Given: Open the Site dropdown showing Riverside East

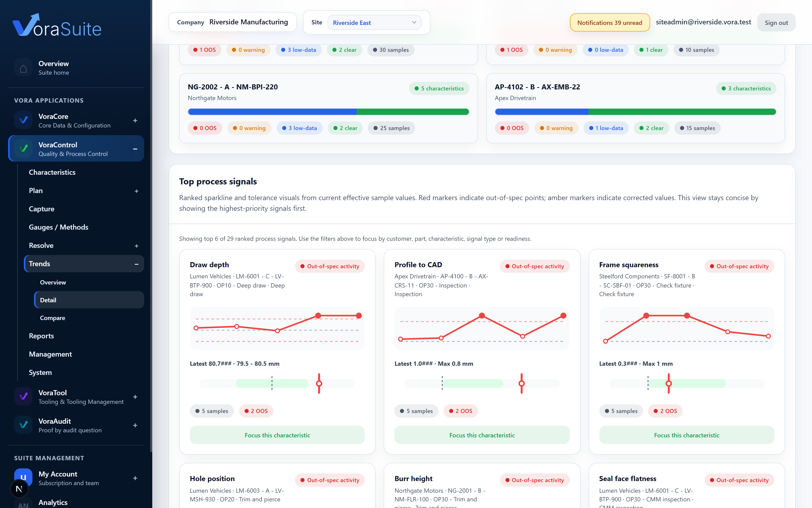Looking at the screenshot, I should click(375, 23).
